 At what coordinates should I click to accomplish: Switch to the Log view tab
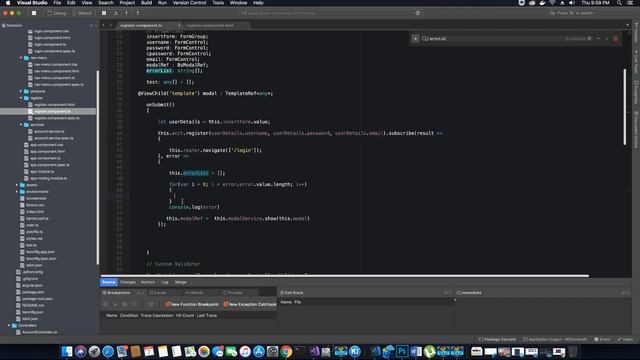tap(165, 282)
